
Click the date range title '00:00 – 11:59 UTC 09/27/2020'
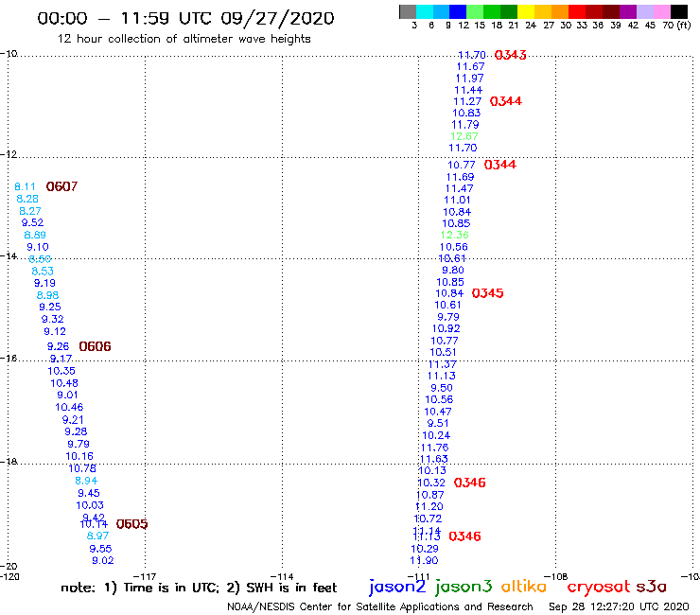[x=185, y=18]
